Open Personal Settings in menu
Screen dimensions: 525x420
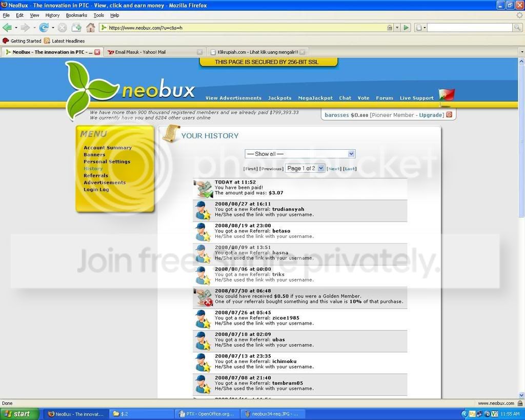107,162
